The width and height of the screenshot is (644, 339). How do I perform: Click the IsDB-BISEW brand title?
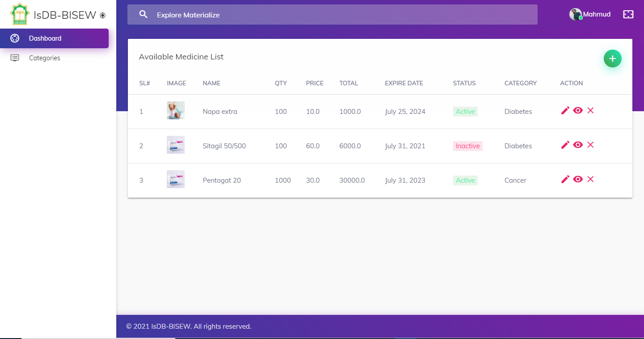coord(65,15)
